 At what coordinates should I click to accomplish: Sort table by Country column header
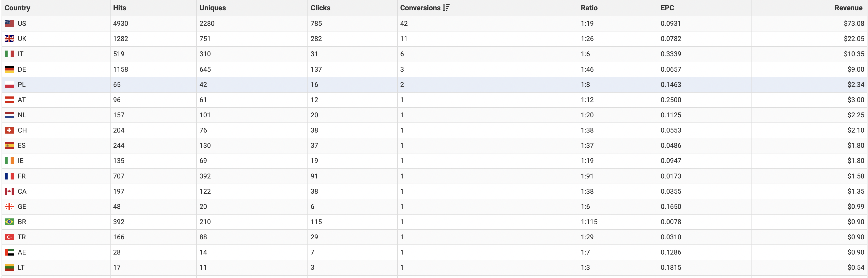pos(18,8)
